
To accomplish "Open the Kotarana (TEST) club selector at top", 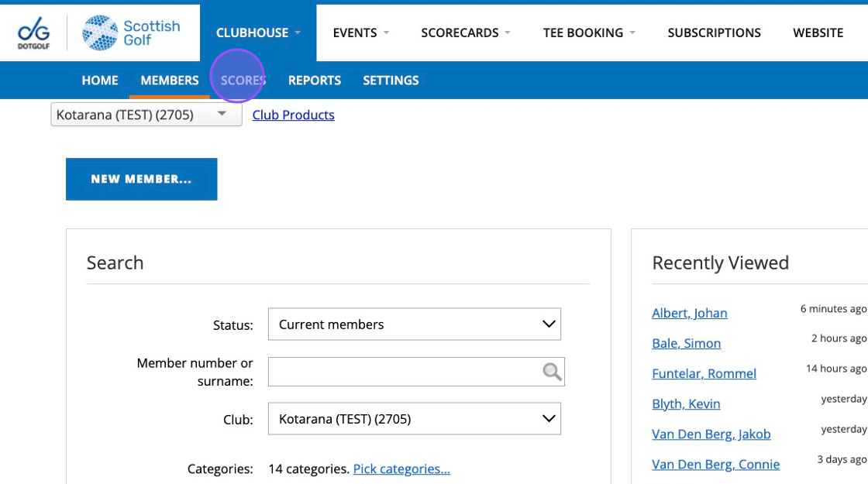I will pos(146,115).
